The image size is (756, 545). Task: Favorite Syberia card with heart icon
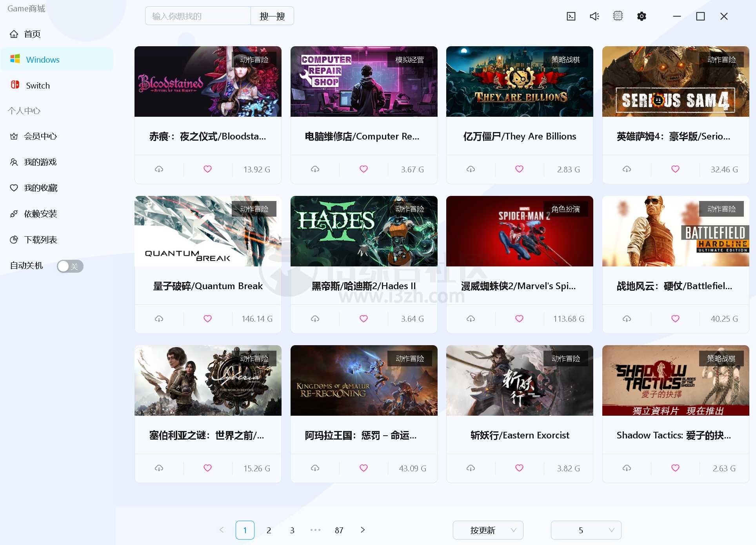(x=207, y=468)
